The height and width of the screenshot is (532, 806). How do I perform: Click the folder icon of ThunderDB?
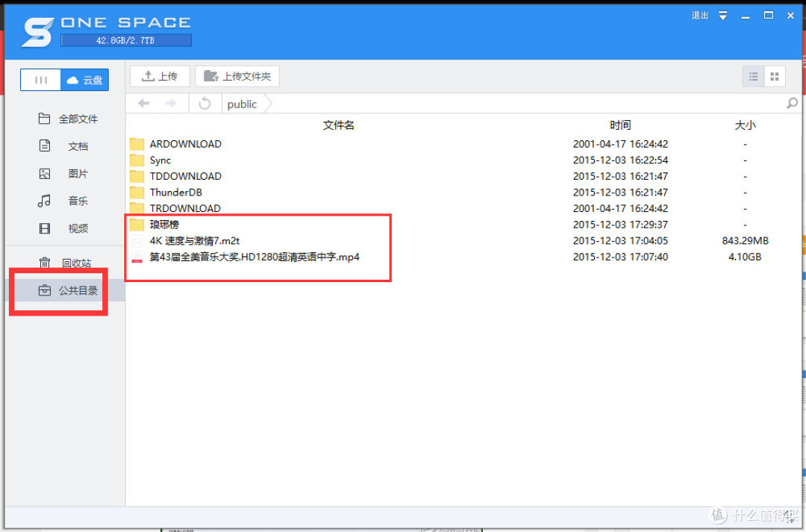(137, 193)
